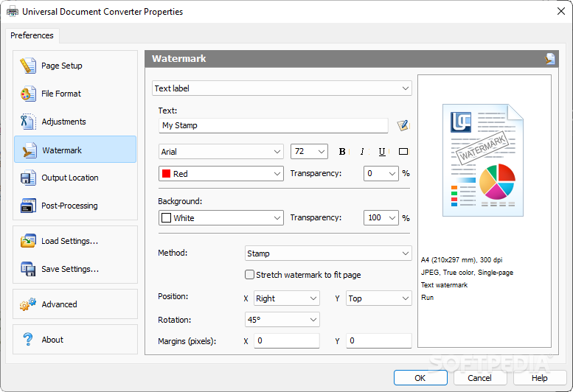Viewport: 573px width, 392px height.
Task: Close the Properties dialog window
Action: click(561, 11)
